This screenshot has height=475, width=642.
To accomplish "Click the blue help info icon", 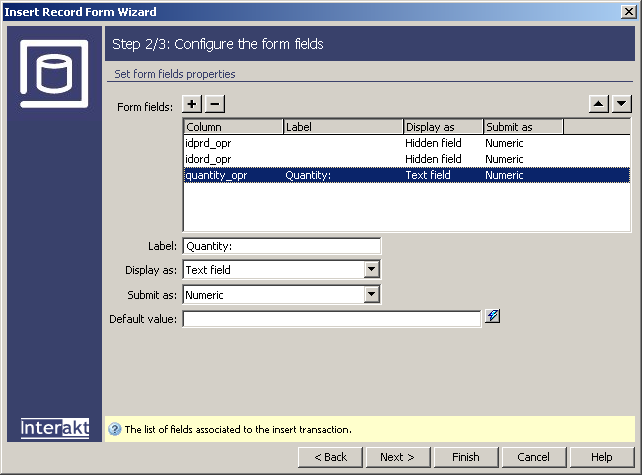I will 114,430.
